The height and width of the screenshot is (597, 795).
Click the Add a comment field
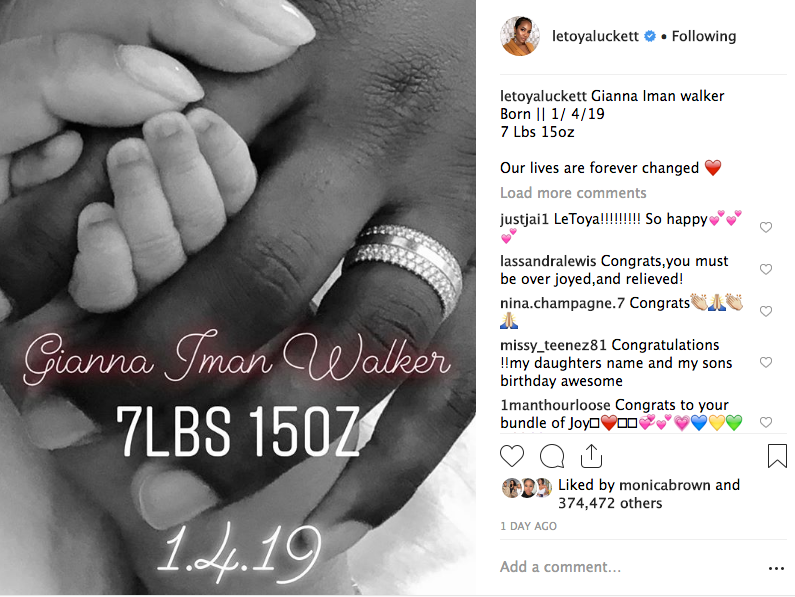(x=629, y=567)
